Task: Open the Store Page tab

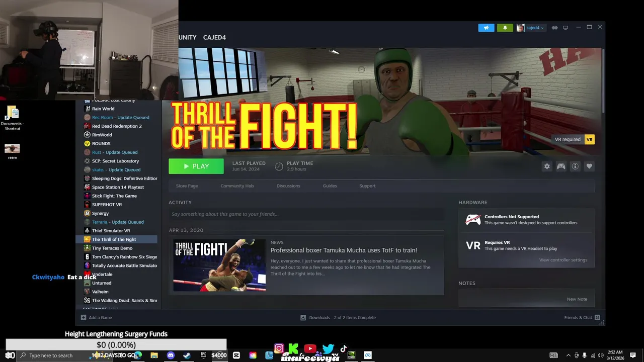Action: pos(187,186)
